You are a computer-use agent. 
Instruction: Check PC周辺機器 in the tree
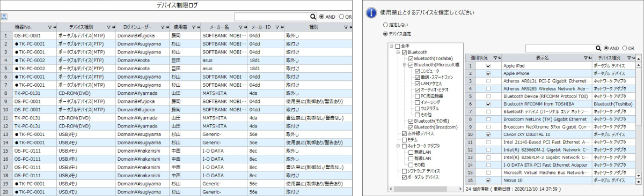417,96
